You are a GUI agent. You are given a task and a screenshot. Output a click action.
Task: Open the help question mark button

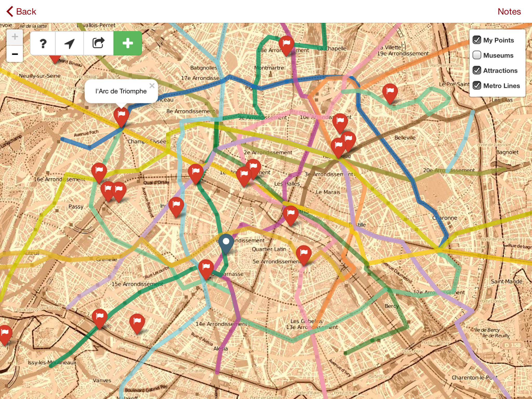[43, 43]
